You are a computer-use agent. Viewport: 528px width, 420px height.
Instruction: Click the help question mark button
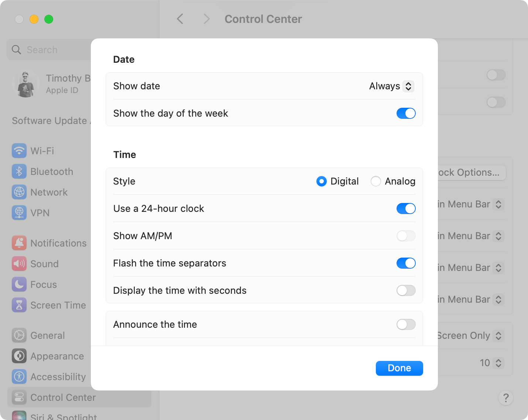506,398
